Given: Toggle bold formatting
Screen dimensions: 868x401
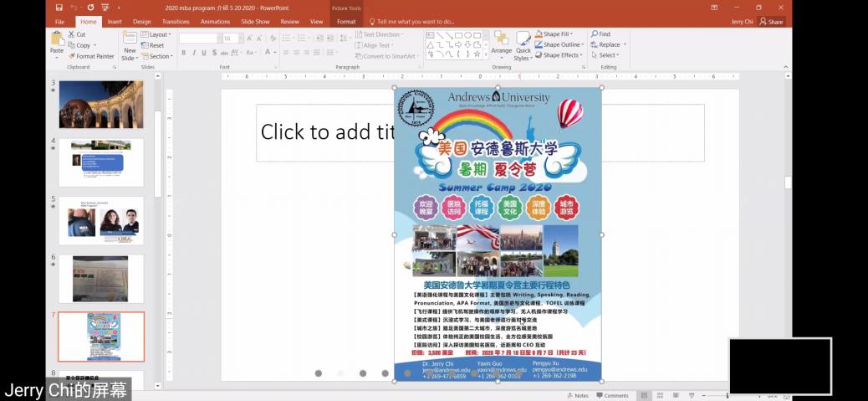Looking at the screenshot, I should click(183, 53).
